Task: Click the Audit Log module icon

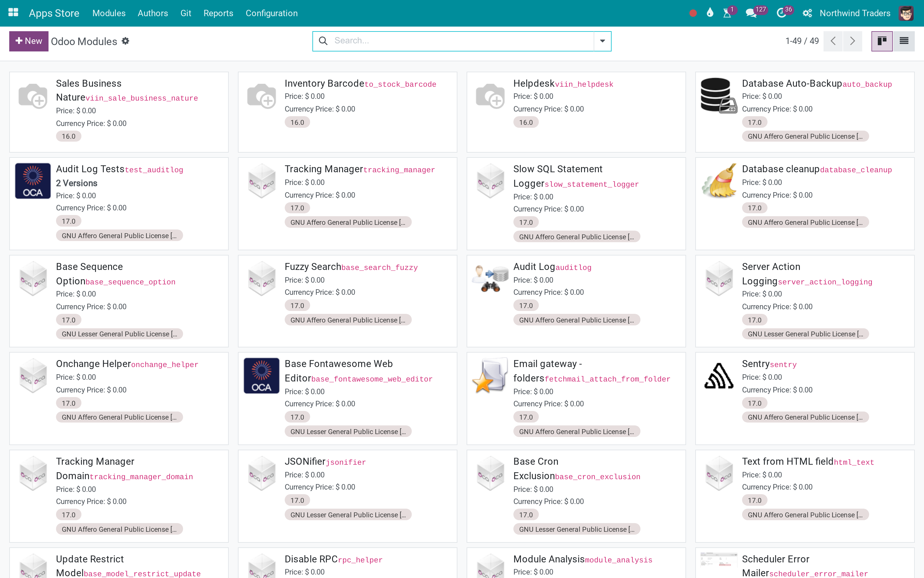Action: pyautogui.click(x=490, y=279)
